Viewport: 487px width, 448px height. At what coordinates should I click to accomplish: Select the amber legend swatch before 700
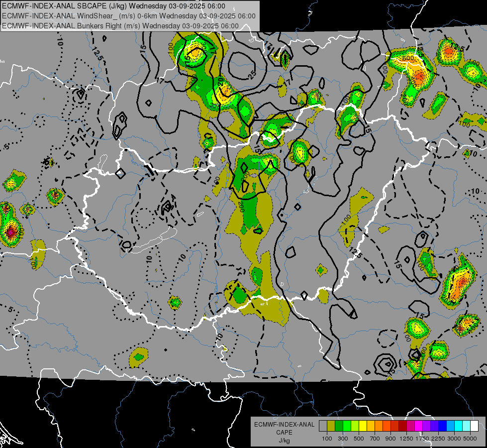[x=371, y=426]
